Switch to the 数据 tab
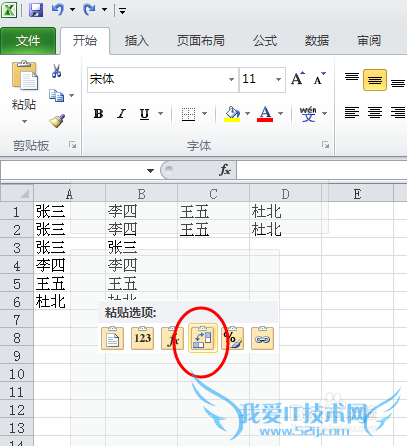The width and height of the screenshot is (407, 446). 317,41
